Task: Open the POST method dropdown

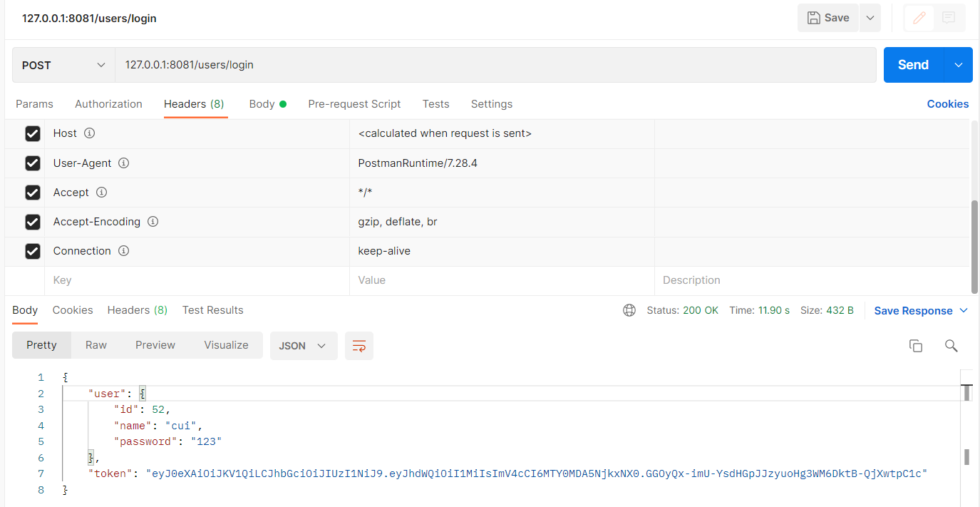Action: coord(63,65)
